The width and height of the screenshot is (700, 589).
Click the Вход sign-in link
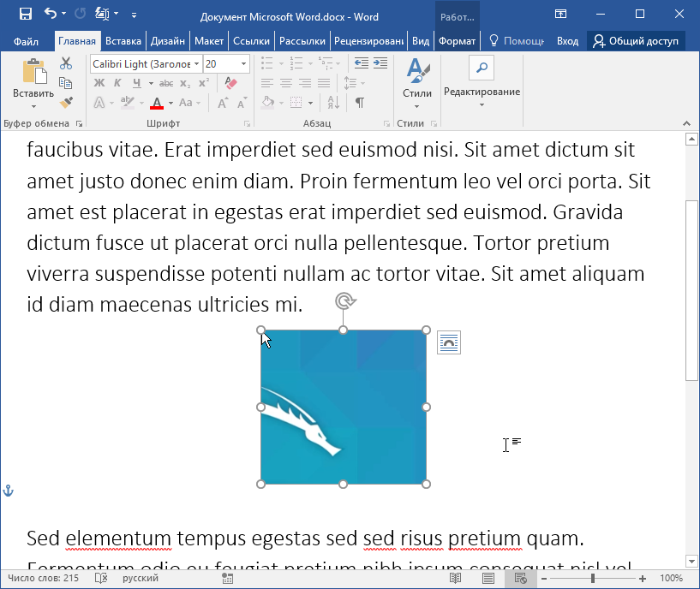[567, 41]
